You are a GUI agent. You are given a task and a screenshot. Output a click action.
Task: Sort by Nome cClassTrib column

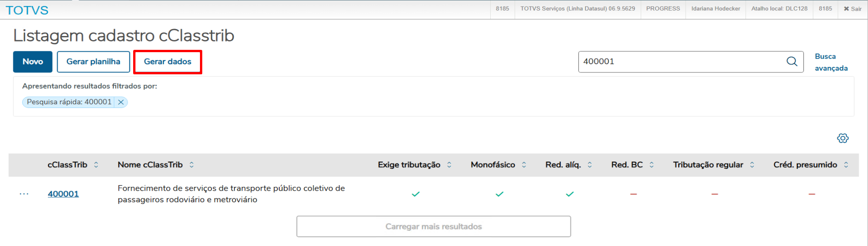coord(192,165)
